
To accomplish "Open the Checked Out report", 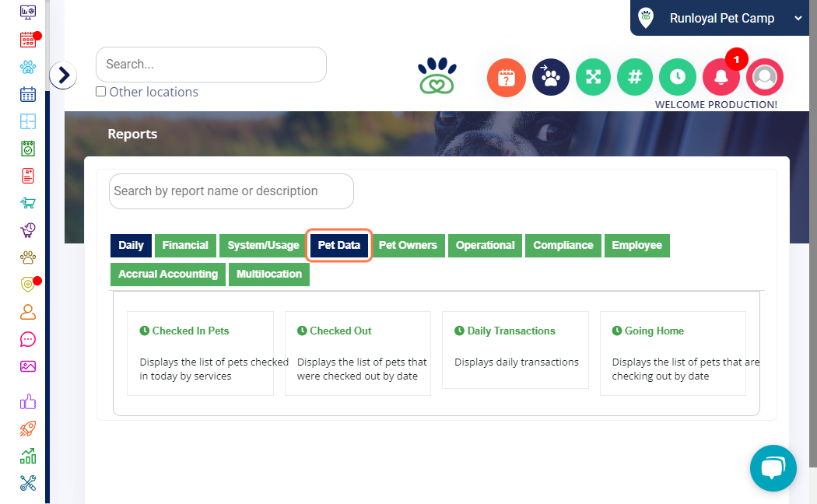I will 340,331.
